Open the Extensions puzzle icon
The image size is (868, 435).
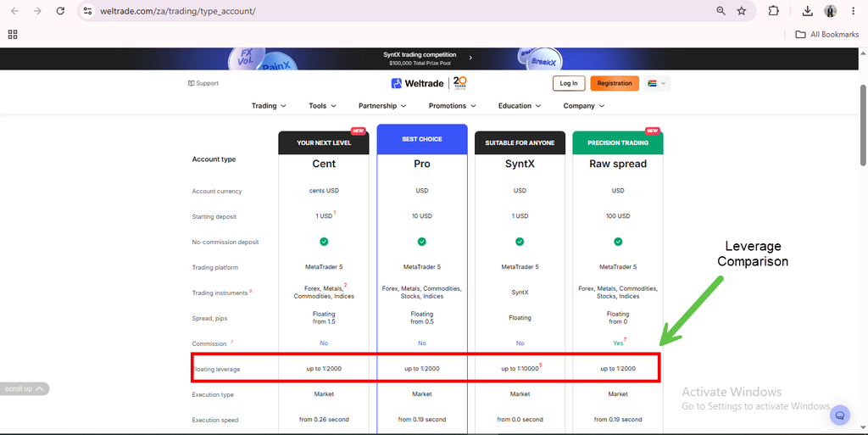[773, 11]
